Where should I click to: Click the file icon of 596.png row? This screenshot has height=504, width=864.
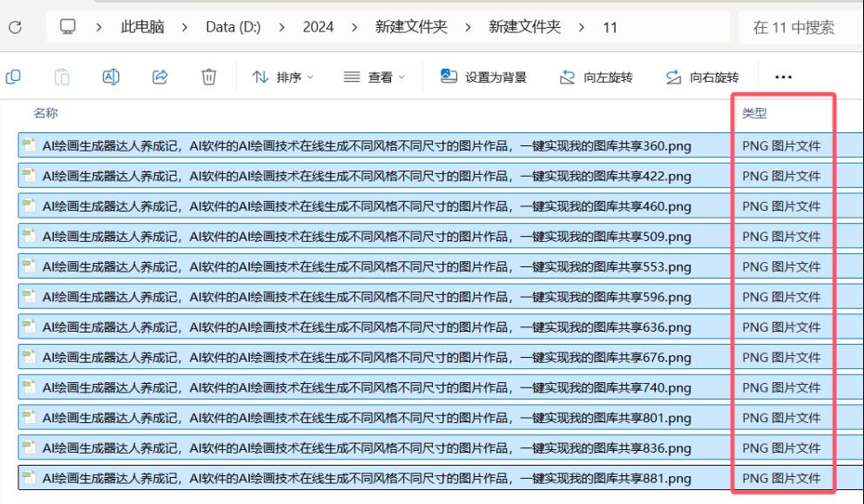click(x=29, y=296)
